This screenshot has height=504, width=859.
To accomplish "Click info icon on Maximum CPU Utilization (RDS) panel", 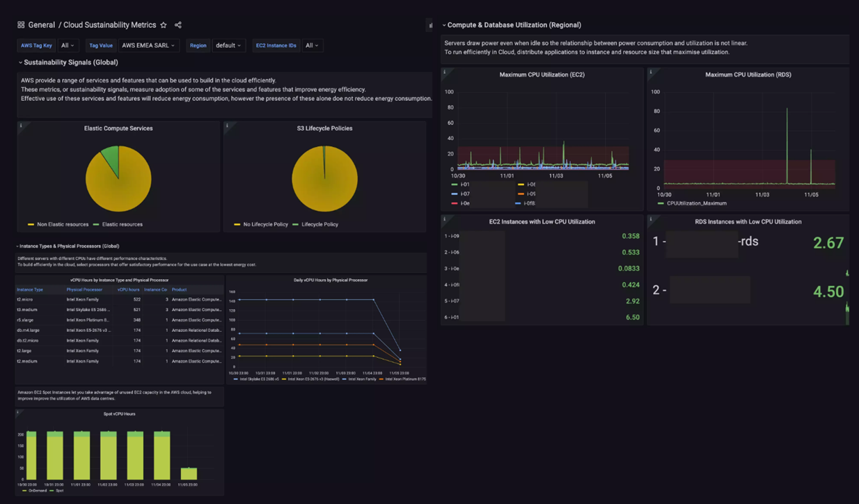I will 651,72.
